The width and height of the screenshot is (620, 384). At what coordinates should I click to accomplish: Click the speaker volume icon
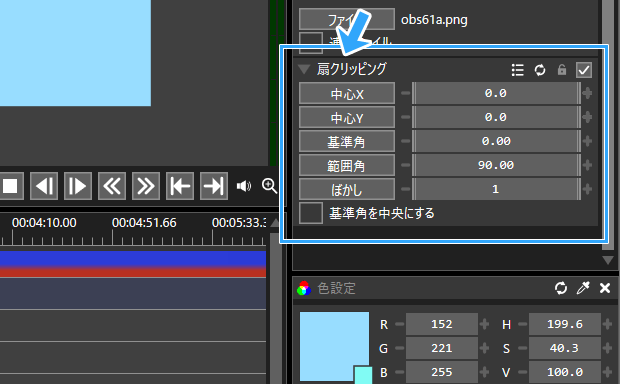[x=244, y=186]
